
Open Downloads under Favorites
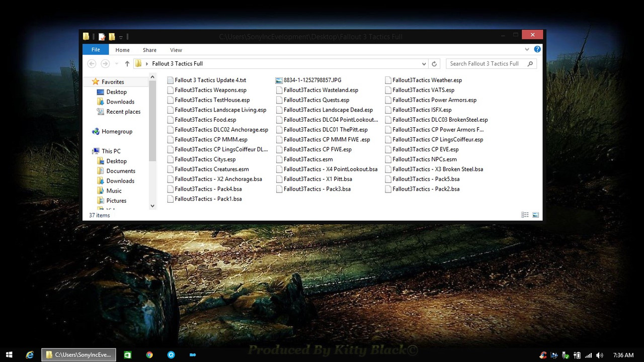pos(120,102)
